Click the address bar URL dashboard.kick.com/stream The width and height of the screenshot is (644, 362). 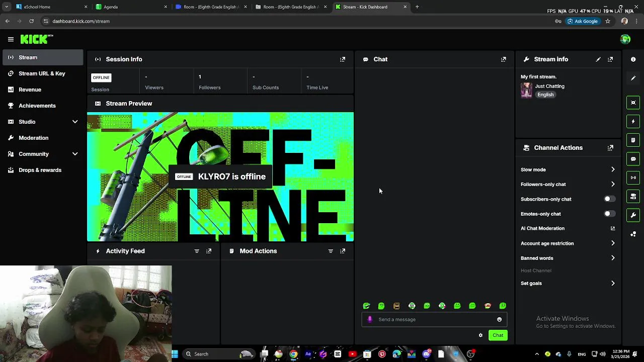(80, 21)
